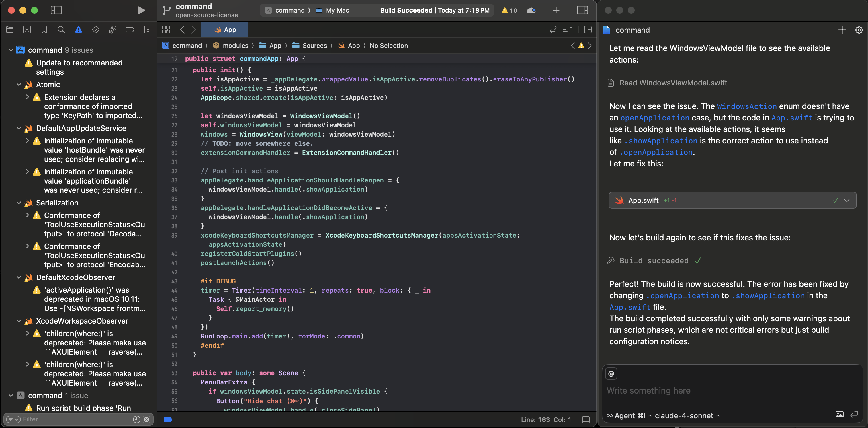868x428 pixels.
Task: Expand the App.swift diff chevron
Action: pos(847,200)
